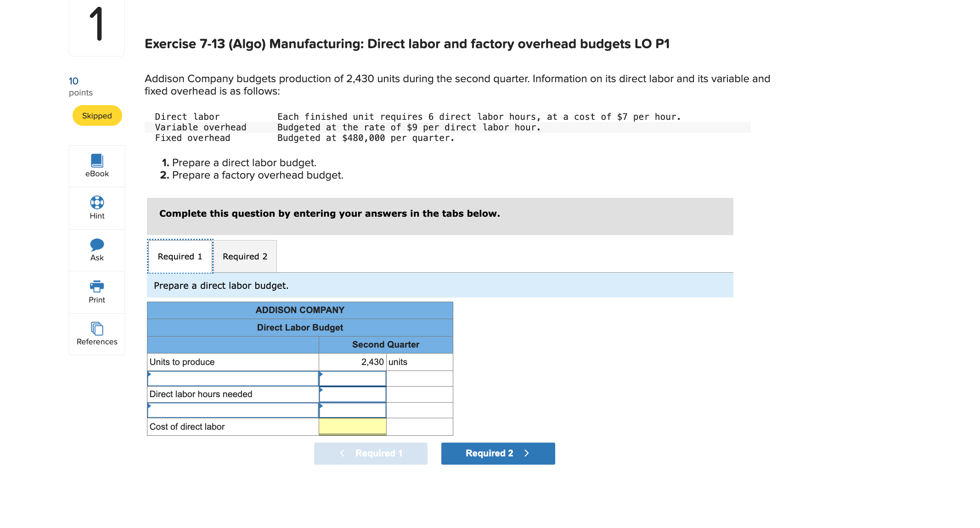Click the Print printer icon
This screenshot has height=528, width=980.
click(x=97, y=286)
